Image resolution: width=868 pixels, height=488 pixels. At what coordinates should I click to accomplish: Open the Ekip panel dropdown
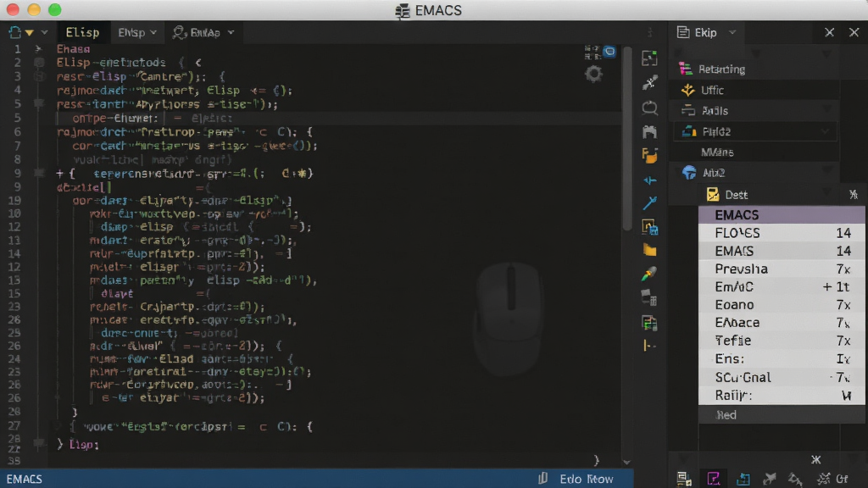tap(732, 33)
